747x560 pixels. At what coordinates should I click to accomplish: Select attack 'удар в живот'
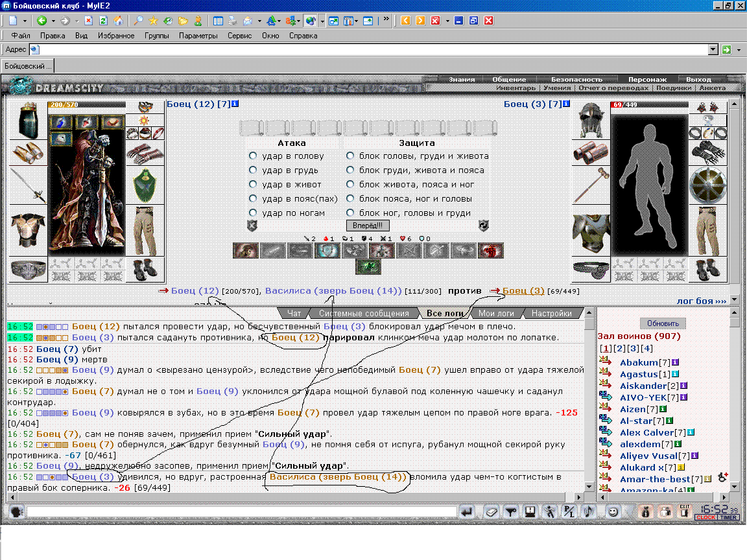click(x=253, y=184)
